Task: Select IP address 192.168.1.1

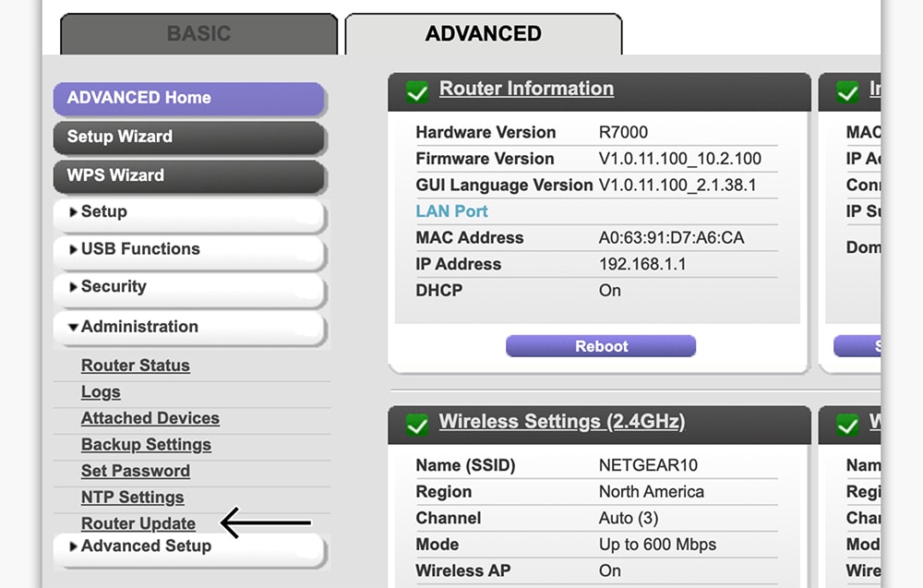Action: point(642,264)
